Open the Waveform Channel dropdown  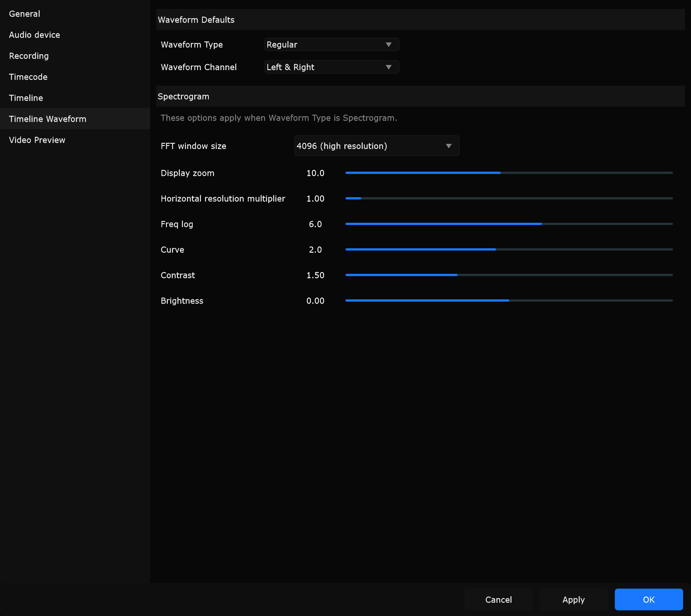click(x=332, y=67)
